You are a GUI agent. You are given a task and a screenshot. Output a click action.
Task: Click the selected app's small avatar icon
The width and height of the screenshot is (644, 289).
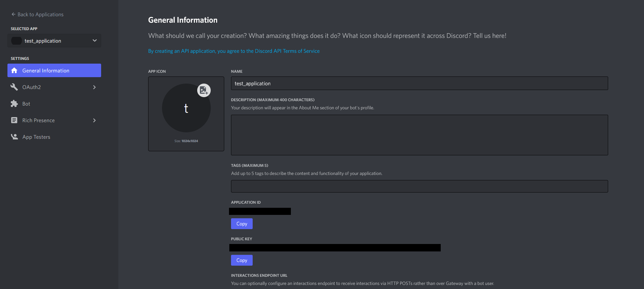pyautogui.click(x=17, y=41)
